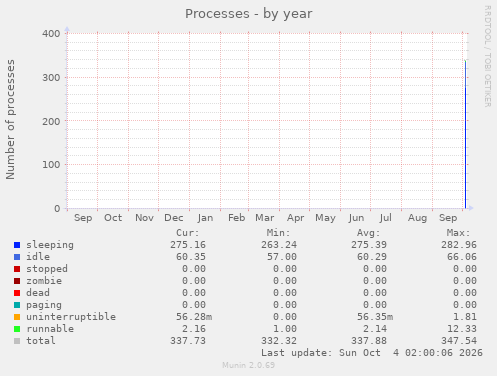Click uninterruptible maximum value 1.81
Image resolution: width=497 pixels, height=376 pixels.
point(465,317)
